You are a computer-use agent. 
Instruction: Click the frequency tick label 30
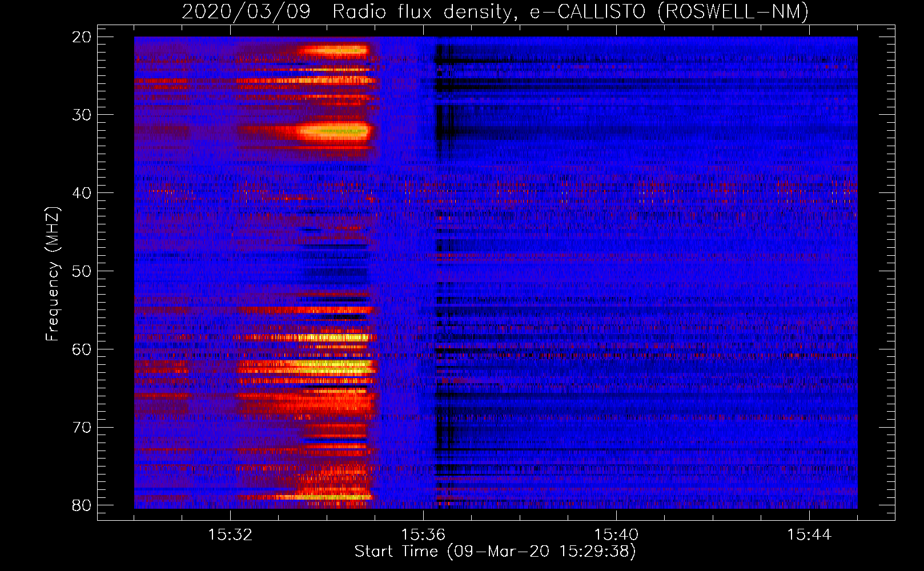[82, 115]
